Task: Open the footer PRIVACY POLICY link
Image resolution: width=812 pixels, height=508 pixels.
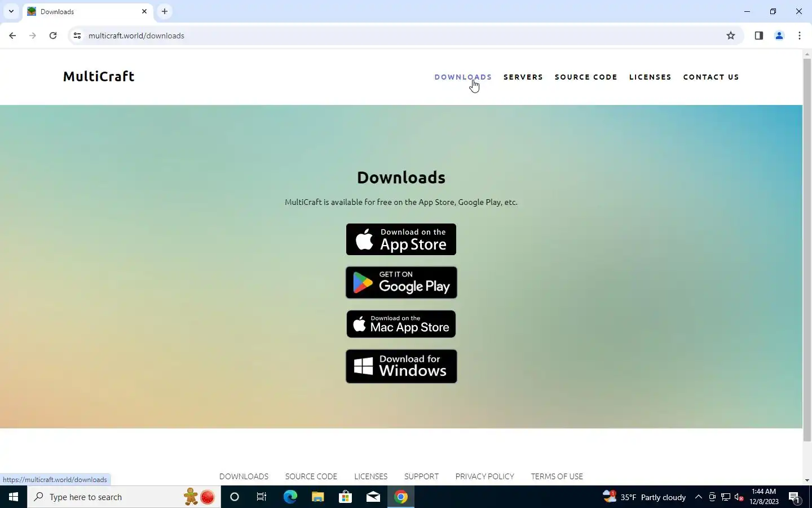Action: click(485, 476)
